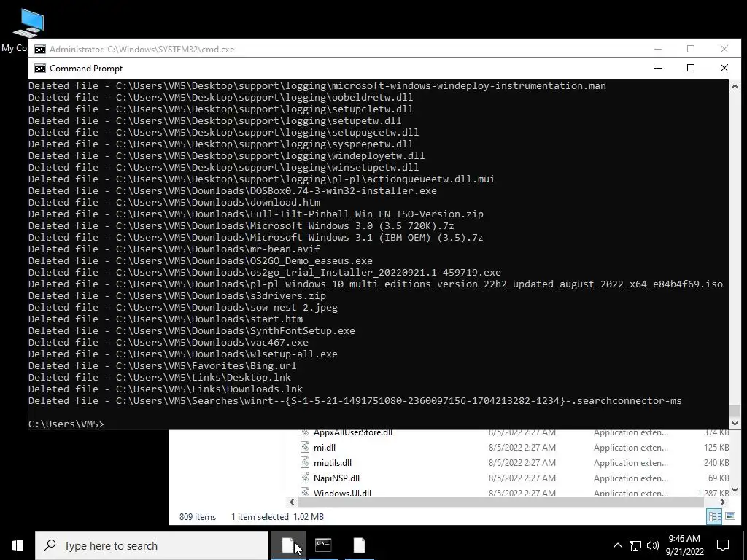Click the Full-Tilt-Pinball zip deleted file line

pos(256,214)
